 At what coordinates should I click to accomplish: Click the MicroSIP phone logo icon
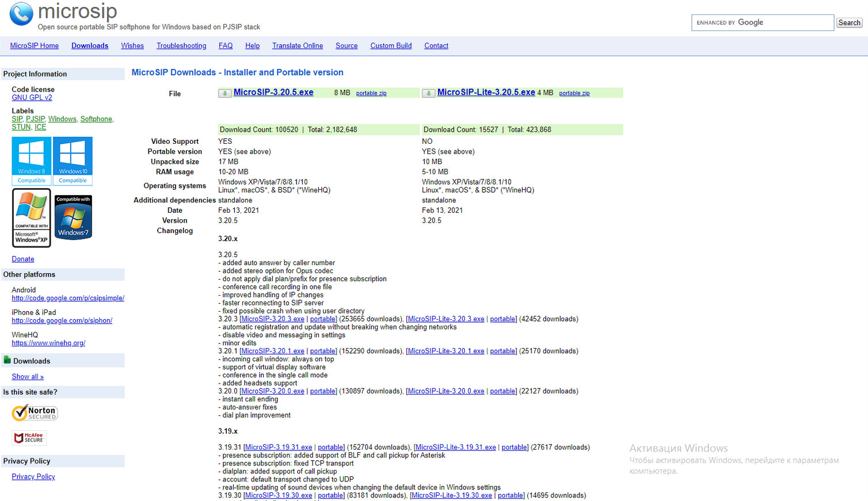21,14
